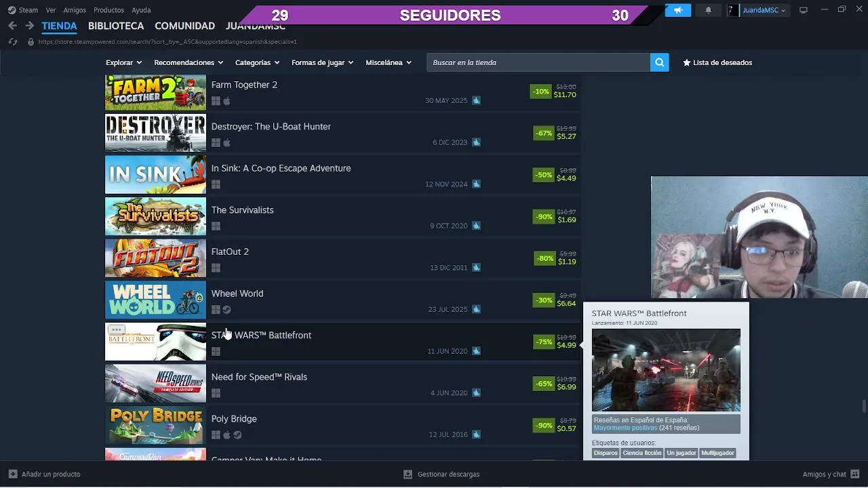Click the Windows platform icon under STAR WARS Battlefront
The image size is (868, 488).
click(216, 351)
